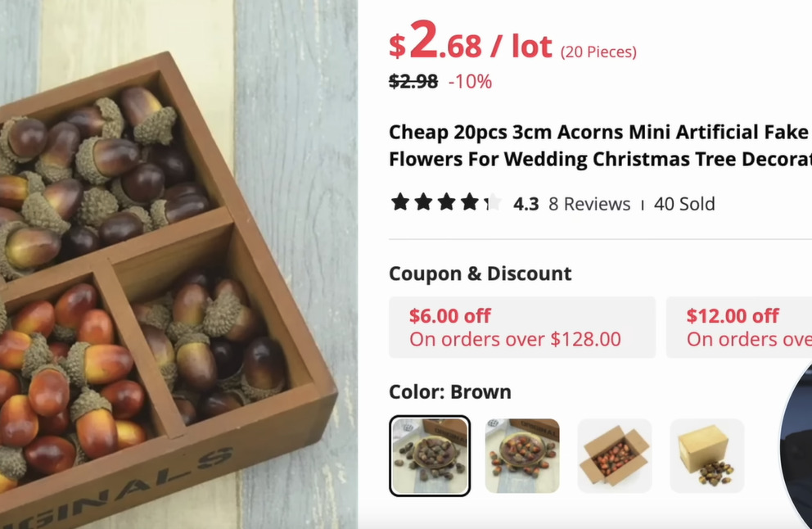Click the Coupon & Discount heading
812x529 pixels.
coord(480,274)
